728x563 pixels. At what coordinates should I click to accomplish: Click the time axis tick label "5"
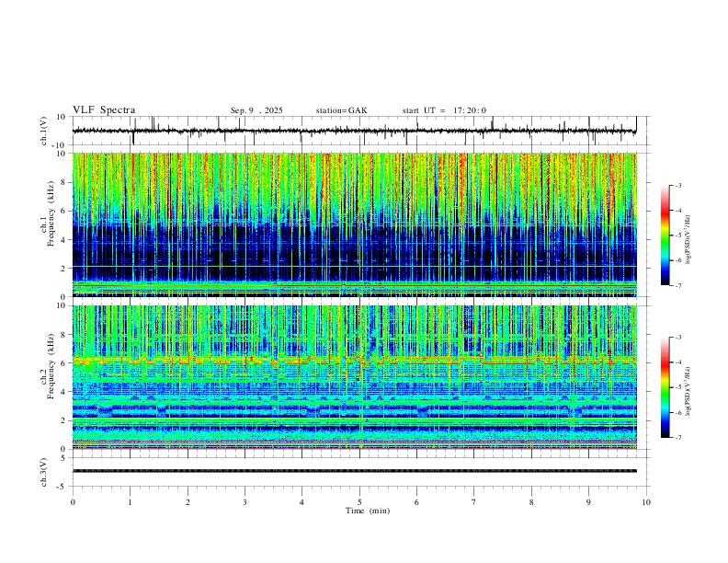click(359, 502)
